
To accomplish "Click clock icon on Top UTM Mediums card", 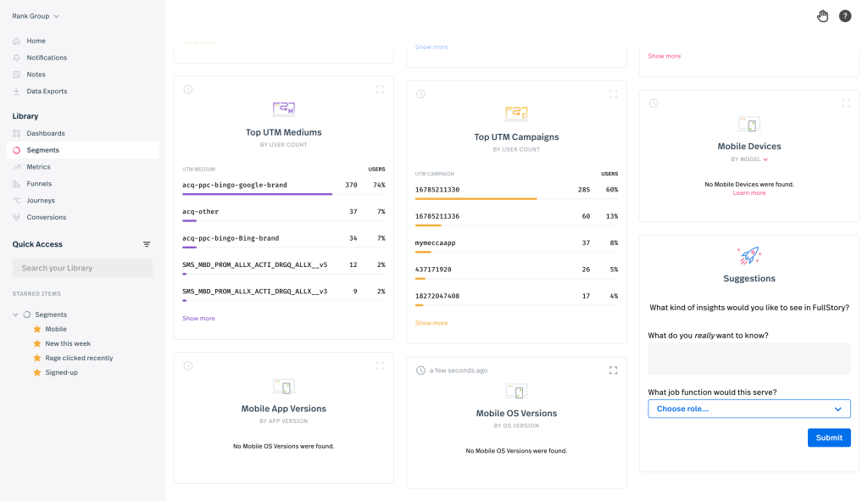I will (x=188, y=89).
